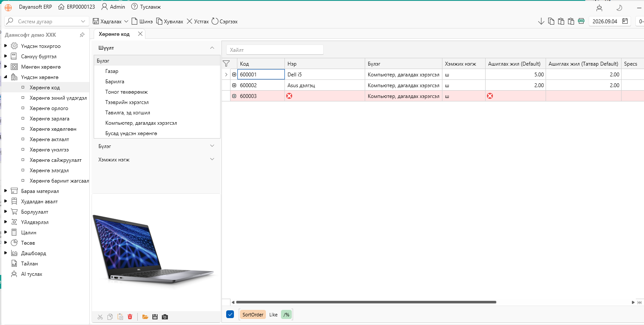Image resolution: width=644 pixels, height=325 pixels.
Task: Open the AI robot assistant icon in title bar
Action: pyautogui.click(x=599, y=8)
